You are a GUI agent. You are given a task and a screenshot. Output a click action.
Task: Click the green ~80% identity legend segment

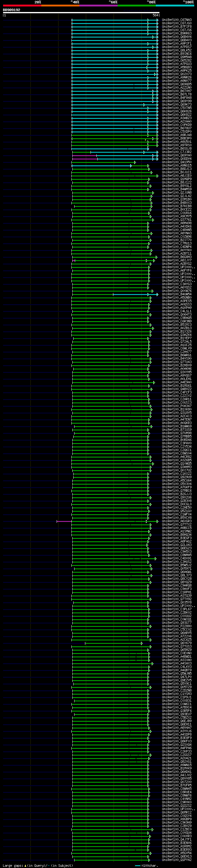point(137,6)
